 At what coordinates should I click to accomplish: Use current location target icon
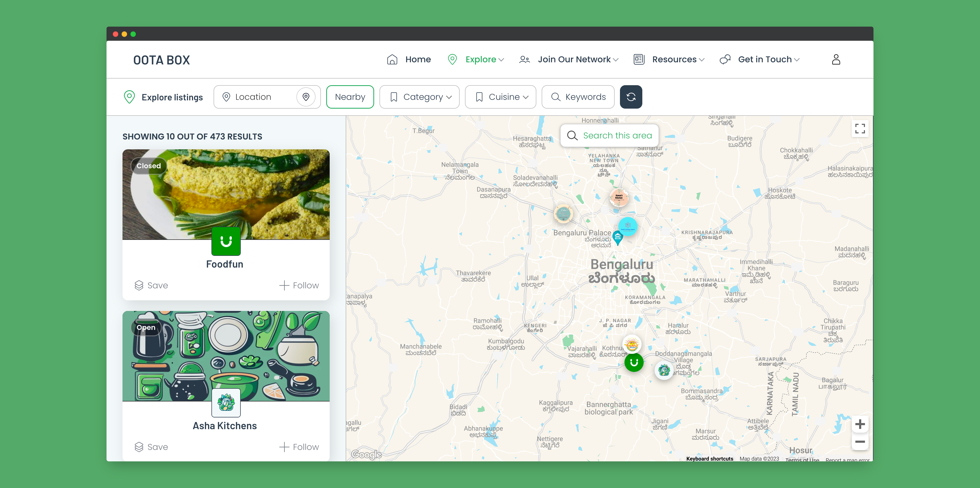coord(306,97)
